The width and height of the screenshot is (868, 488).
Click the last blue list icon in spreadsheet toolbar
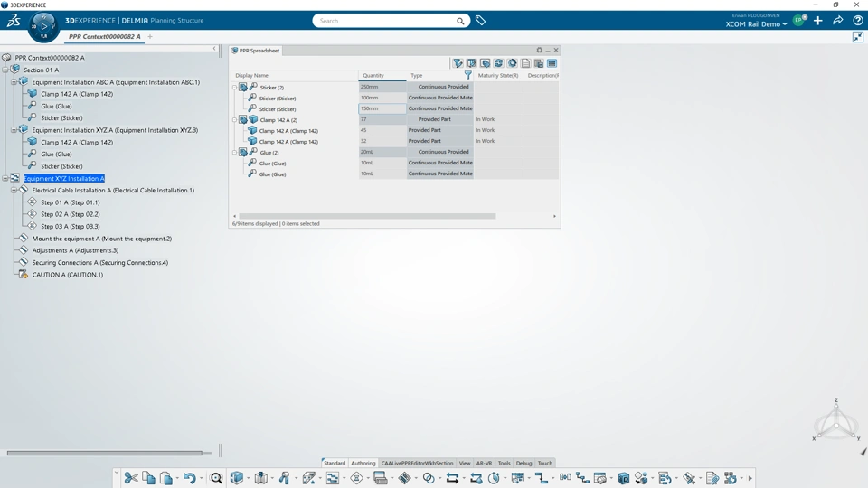tap(552, 63)
